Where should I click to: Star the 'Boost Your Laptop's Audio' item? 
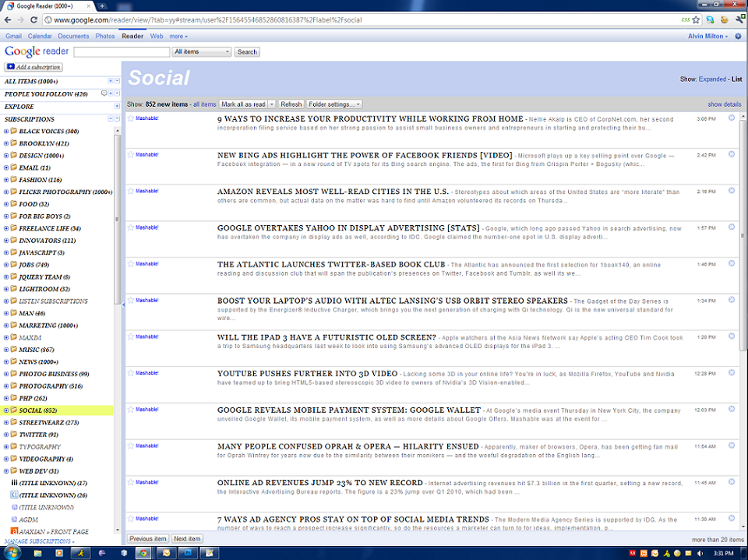pos(131,300)
